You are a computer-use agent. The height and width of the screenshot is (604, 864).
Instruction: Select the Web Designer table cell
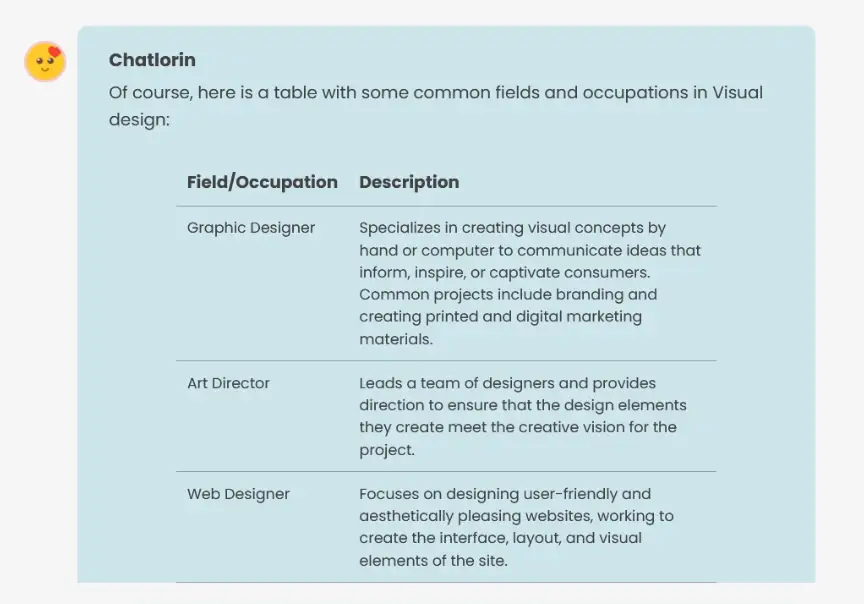point(238,494)
